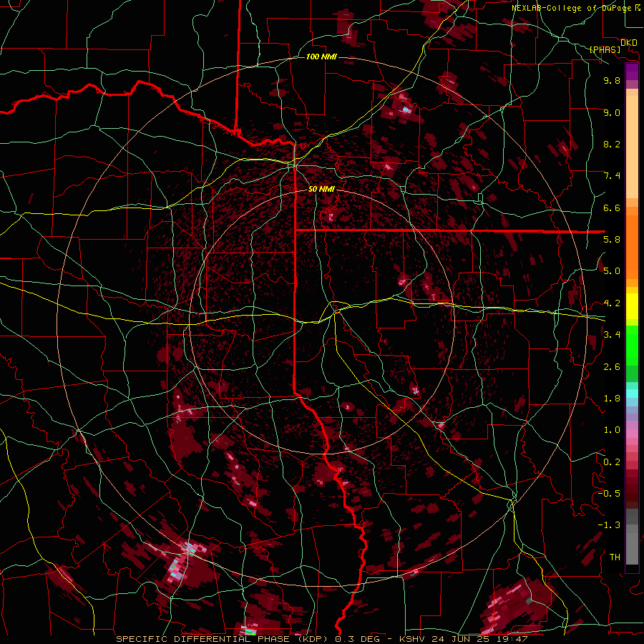Click the Specific Differential Phase caption text
644x644 pixels.
point(321,639)
